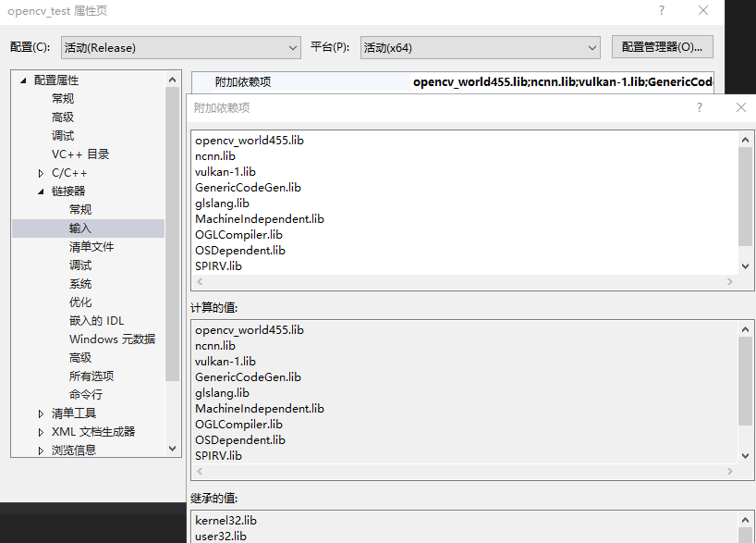Select the 输入 linker item
Viewport: 756px width, 543px height.
pos(80,228)
